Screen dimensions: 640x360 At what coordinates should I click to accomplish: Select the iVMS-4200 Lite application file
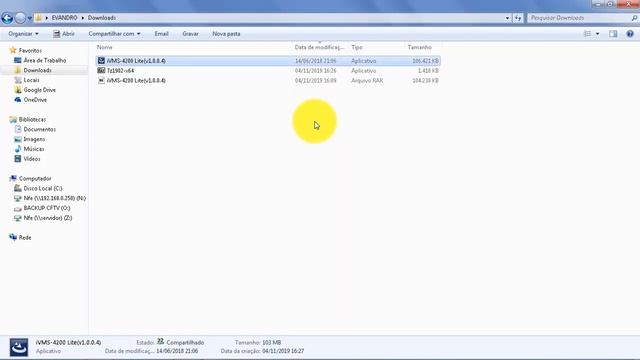click(x=268, y=61)
